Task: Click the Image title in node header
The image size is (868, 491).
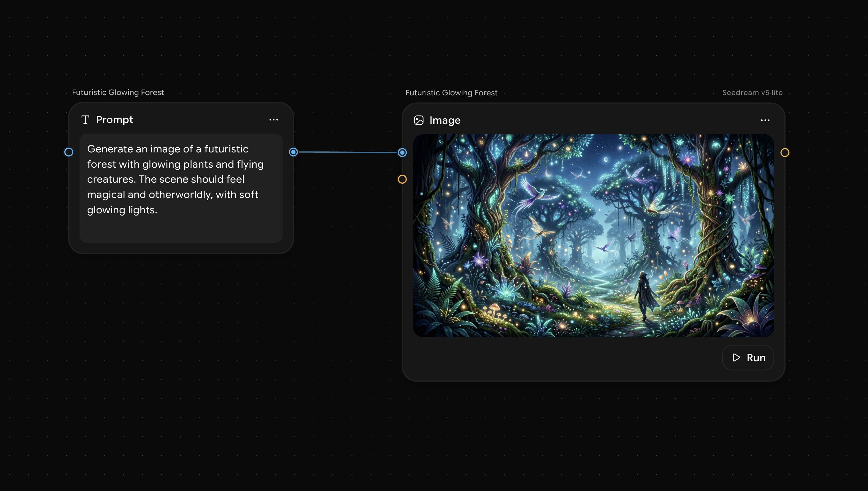Action: pos(445,121)
